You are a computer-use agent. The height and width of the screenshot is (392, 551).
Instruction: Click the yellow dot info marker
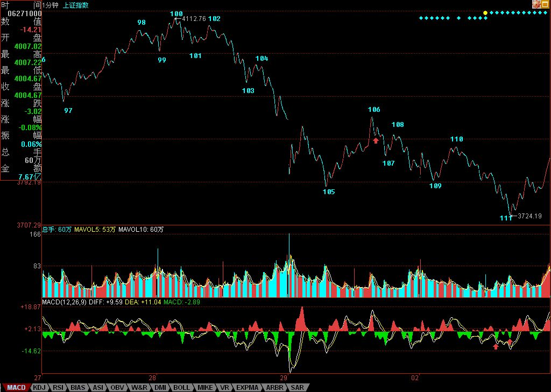485,12
